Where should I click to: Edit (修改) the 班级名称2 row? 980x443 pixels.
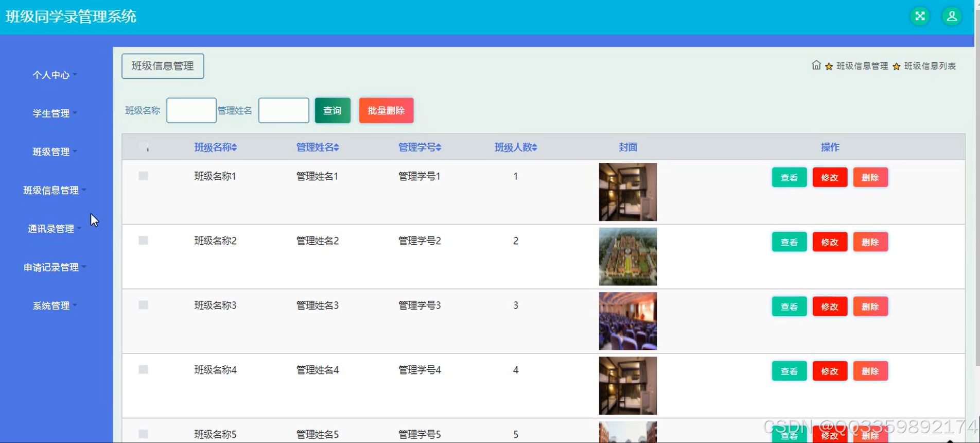(830, 242)
